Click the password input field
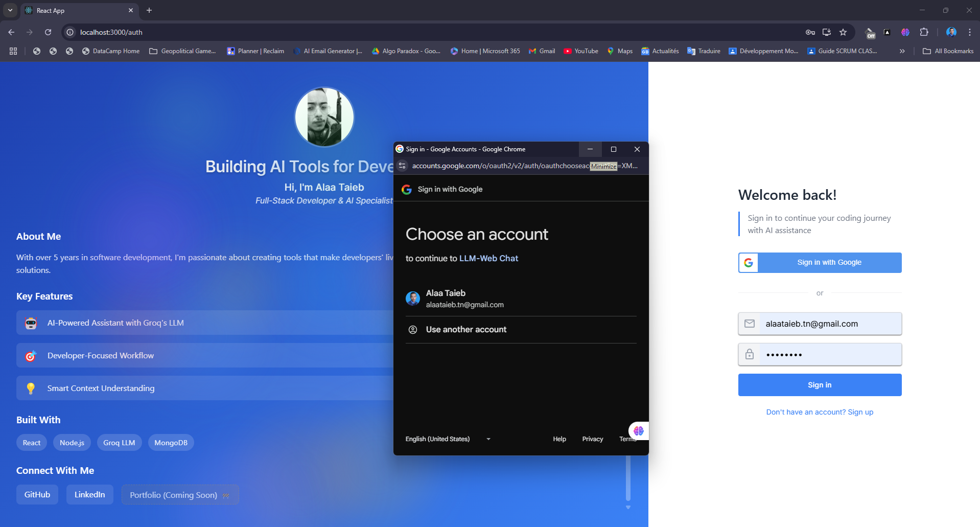 [819, 354]
